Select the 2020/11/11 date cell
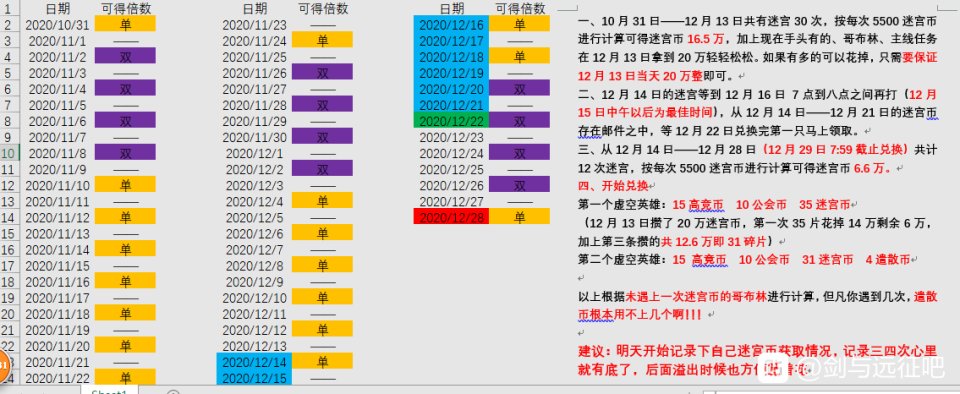960x394 pixels. [x=58, y=201]
